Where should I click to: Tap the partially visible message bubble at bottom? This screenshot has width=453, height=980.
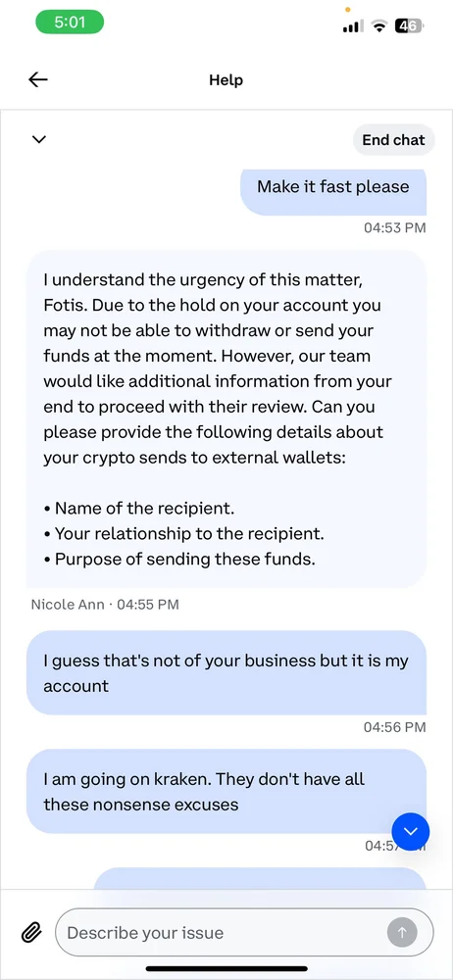tap(260, 878)
